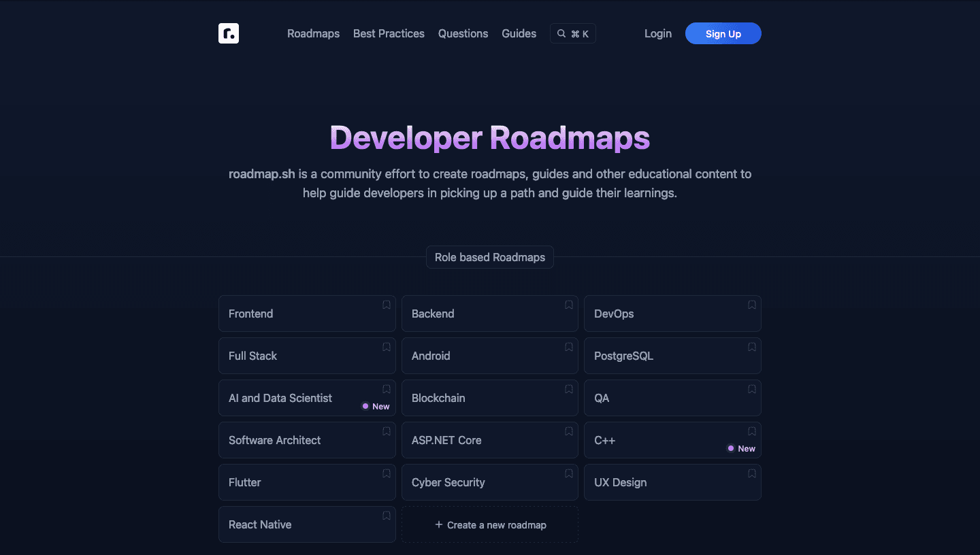Bookmark the Android roadmap
This screenshot has width=980, height=555.
pos(569,347)
